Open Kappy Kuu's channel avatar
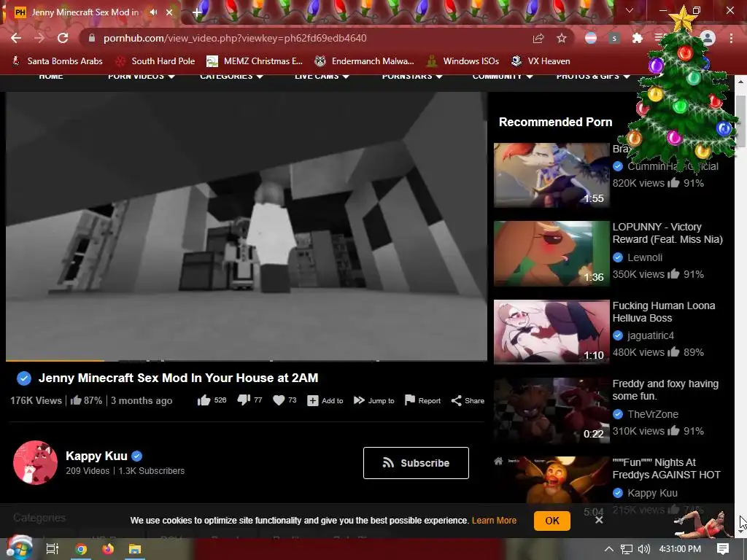The height and width of the screenshot is (560, 747). pos(35,463)
